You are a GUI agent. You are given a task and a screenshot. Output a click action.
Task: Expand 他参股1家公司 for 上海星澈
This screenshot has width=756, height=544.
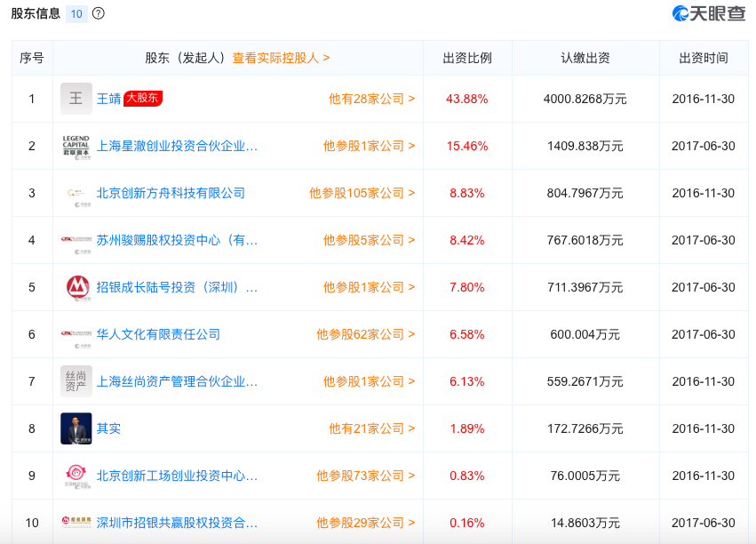[x=369, y=146]
